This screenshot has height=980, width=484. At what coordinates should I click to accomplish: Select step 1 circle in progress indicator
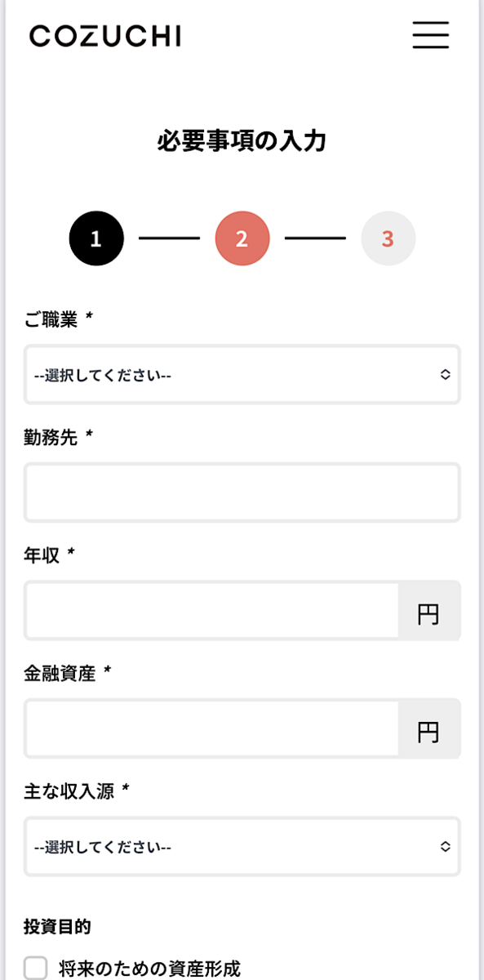coord(97,237)
